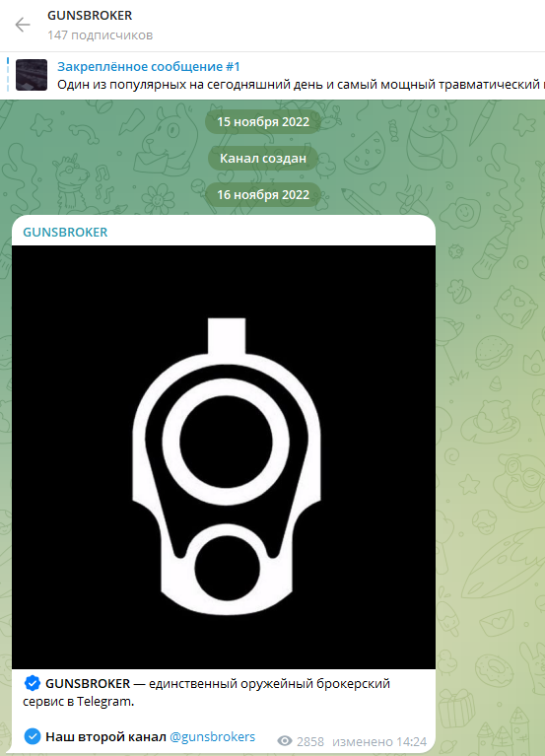The image size is (545, 756).
Task: Click the caption text единственный оружейный брокерский
Action: tap(269, 684)
